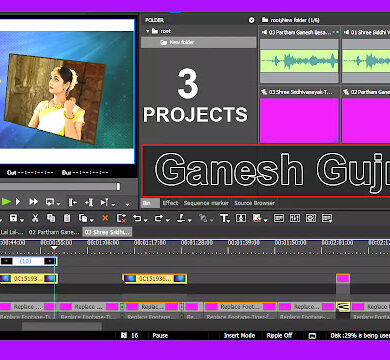Click the last icon in the timeline toolbar
Image resolution: width=390 pixels, height=360 pixels.
click(327, 218)
